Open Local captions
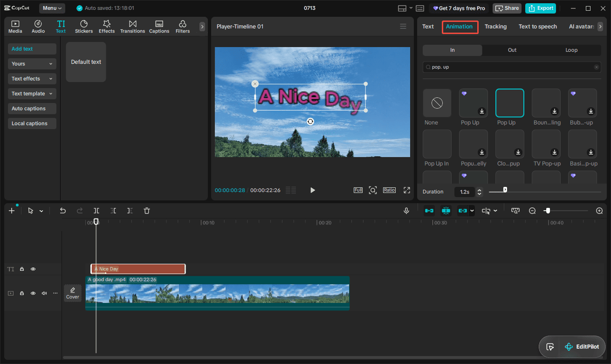This screenshot has width=611, height=364. coord(32,124)
